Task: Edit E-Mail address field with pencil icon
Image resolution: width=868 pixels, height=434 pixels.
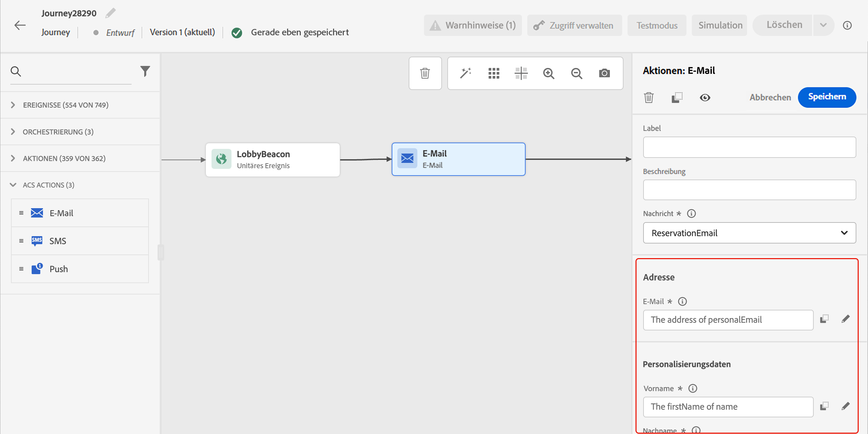Action: (x=845, y=319)
